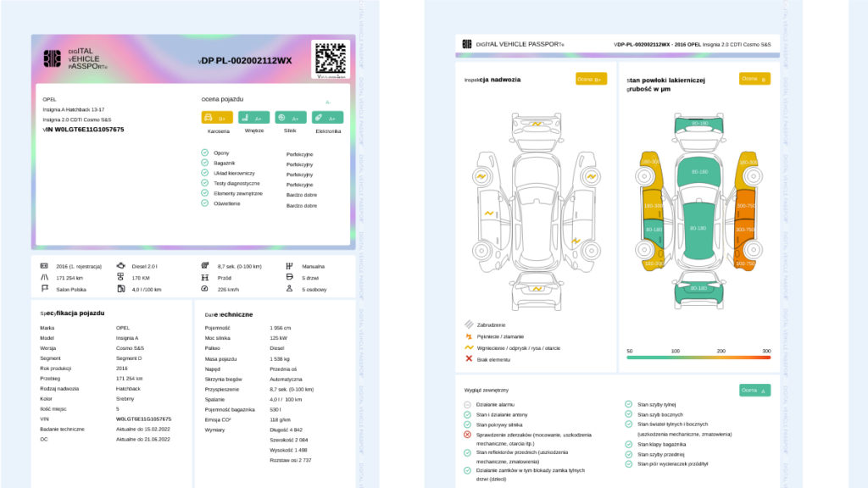The image size is (868, 488).
Task: Click the Ocena B badge for paint coating
Action: (x=754, y=79)
